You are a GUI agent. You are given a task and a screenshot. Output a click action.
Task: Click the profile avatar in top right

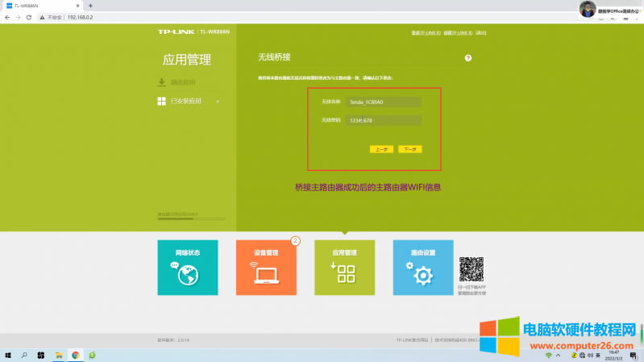[x=588, y=9]
